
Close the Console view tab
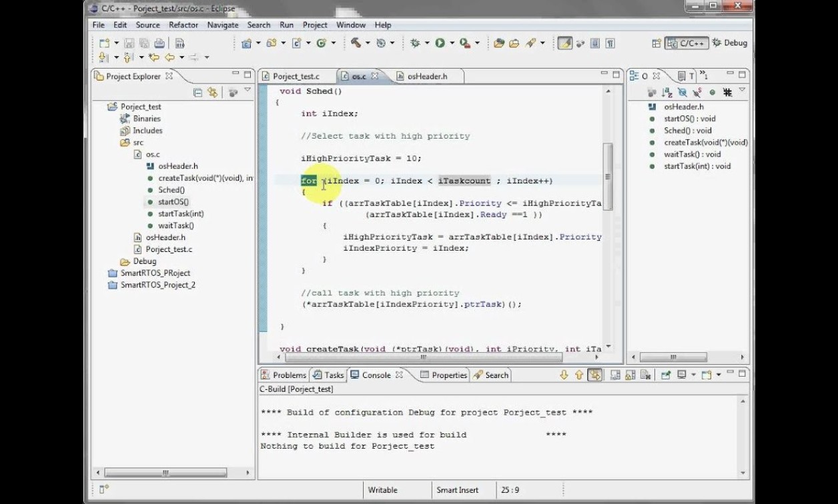(399, 375)
